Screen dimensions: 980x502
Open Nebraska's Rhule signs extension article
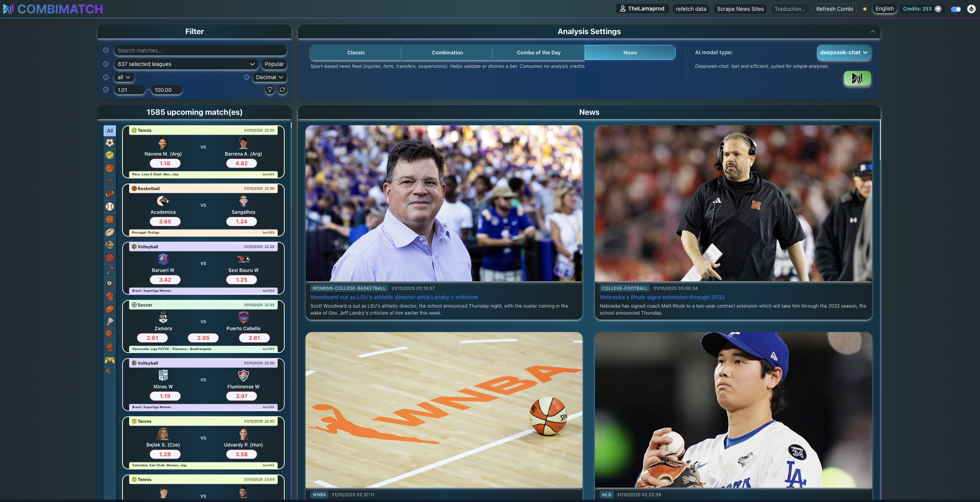pyautogui.click(x=662, y=297)
